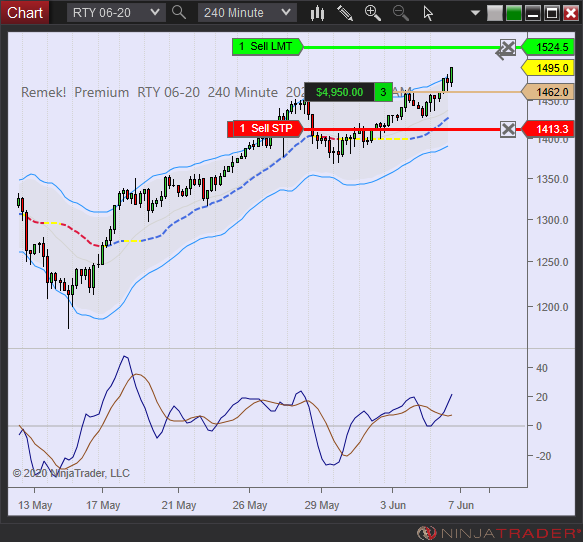Click the green 1524.5 price marker
The width and height of the screenshot is (583, 542).
(x=548, y=47)
